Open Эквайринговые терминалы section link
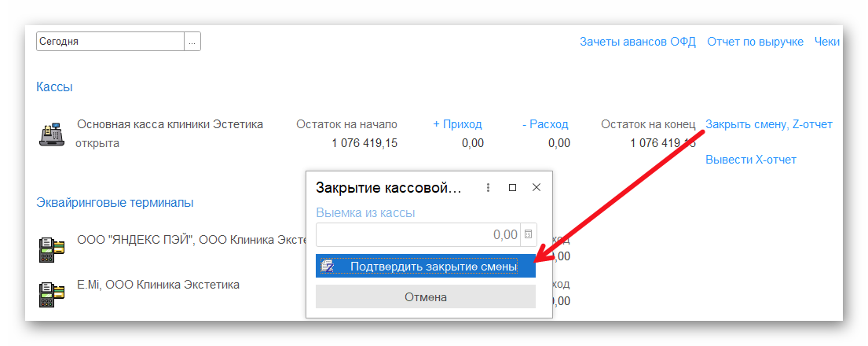 (115, 203)
